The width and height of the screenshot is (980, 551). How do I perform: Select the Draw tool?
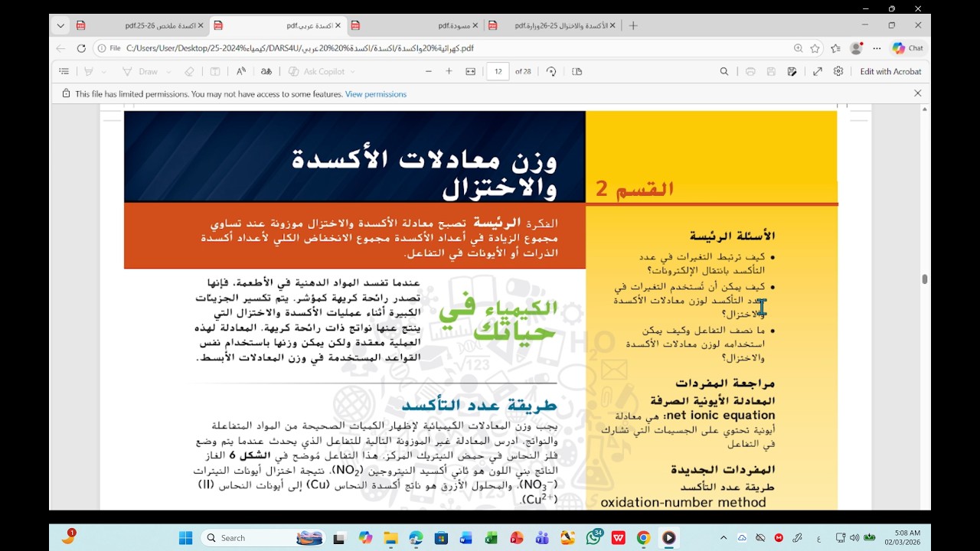point(140,71)
